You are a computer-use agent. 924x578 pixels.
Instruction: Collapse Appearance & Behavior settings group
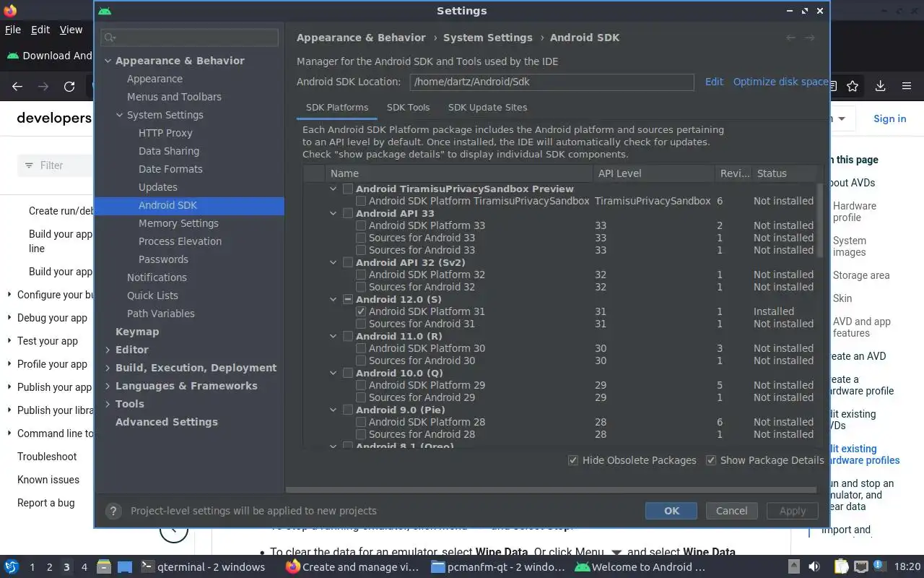tap(108, 61)
